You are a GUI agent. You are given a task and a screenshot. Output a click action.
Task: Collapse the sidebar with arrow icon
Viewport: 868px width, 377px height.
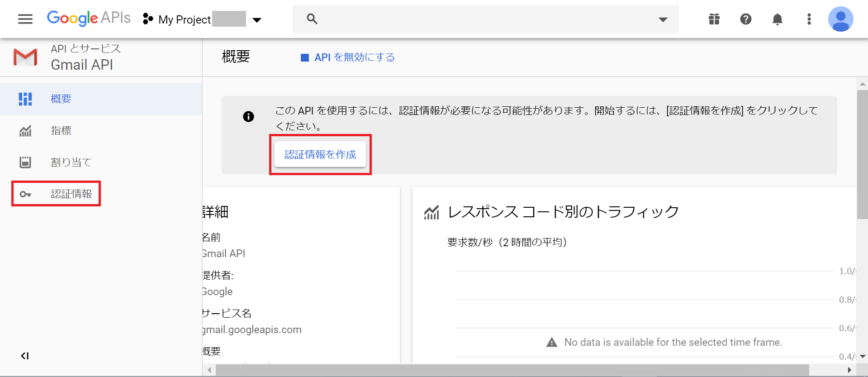tap(25, 356)
